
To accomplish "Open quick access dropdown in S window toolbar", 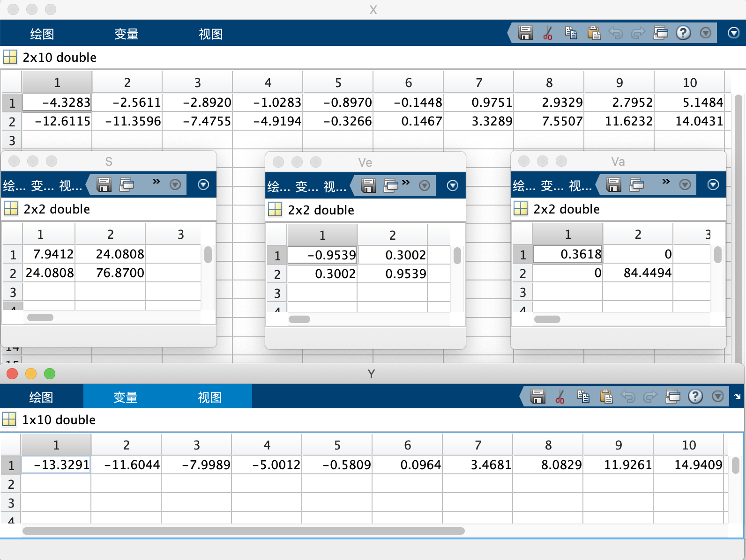I will click(x=175, y=184).
